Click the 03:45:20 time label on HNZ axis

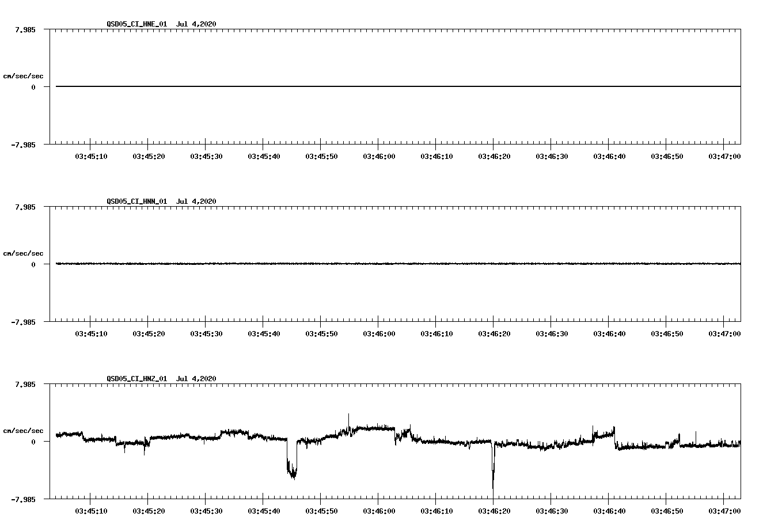click(x=149, y=511)
